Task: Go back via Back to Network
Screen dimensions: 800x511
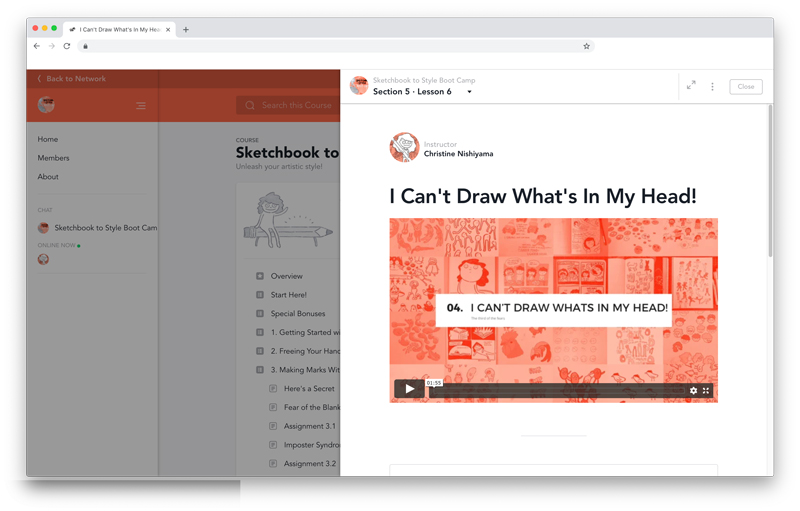Action: pos(71,79)
